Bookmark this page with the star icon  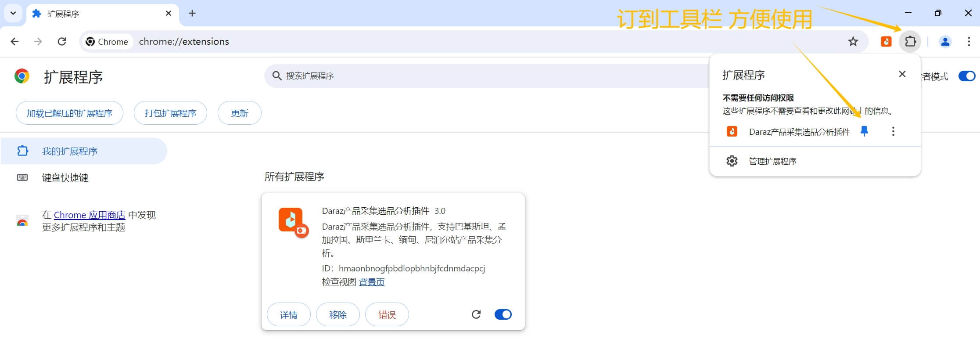[853, 41]
